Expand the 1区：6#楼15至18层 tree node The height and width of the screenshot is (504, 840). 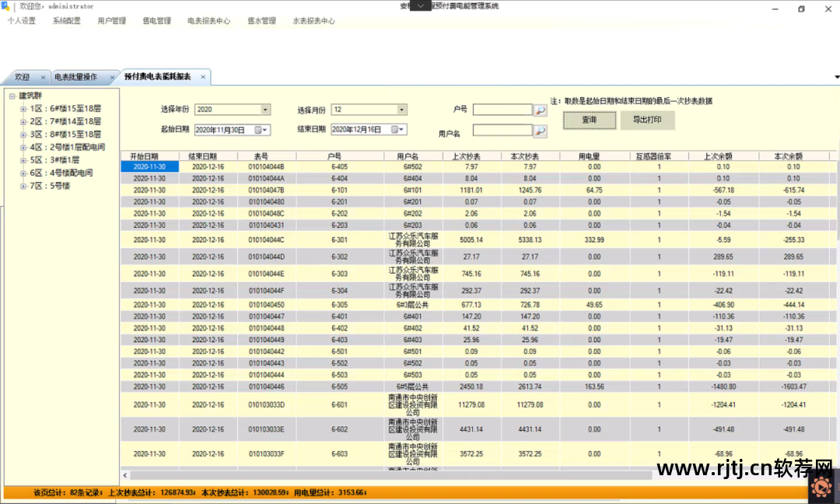tap(23, 110)
